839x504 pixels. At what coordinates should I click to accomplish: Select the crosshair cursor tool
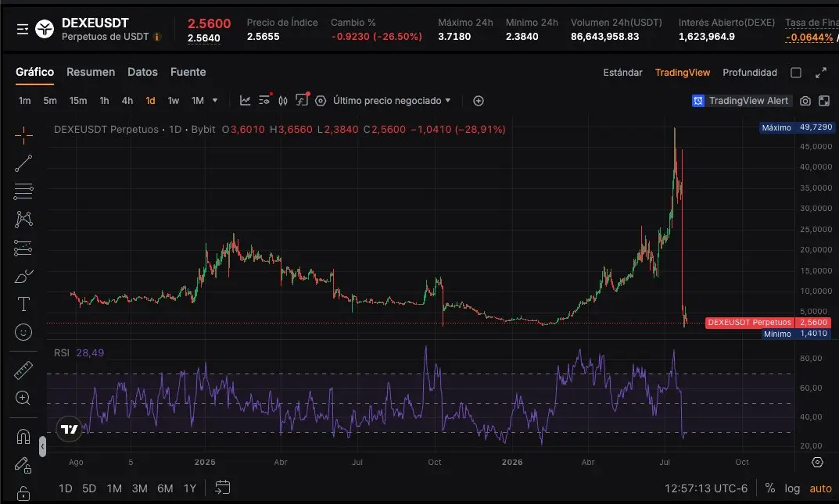(x=23, y=136)
